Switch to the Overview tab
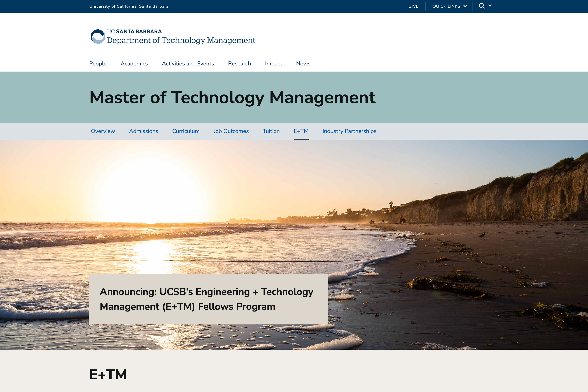This screenshot has height=392, width=588. pyautogui.click(x=103, y=131)
